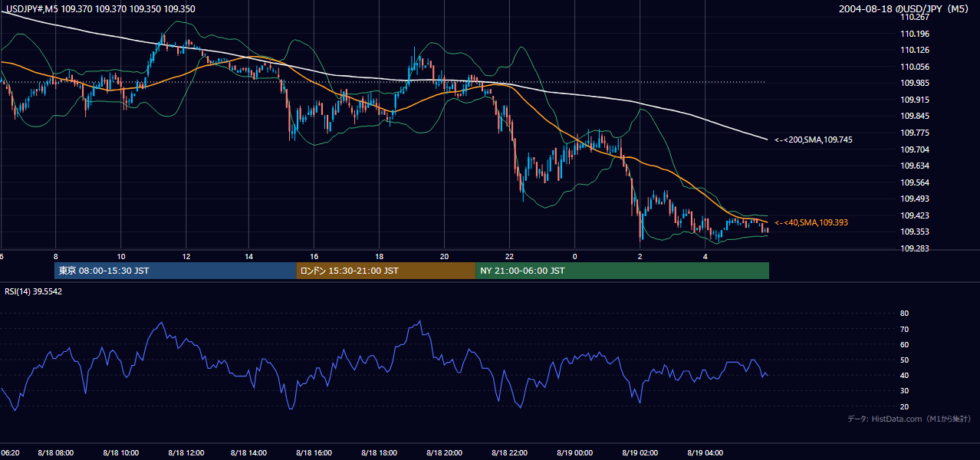Viewport: 980px width, 460px height.
Task: Select the NY session bar 21:00-06:00 JST
Action: pos(622,271)
